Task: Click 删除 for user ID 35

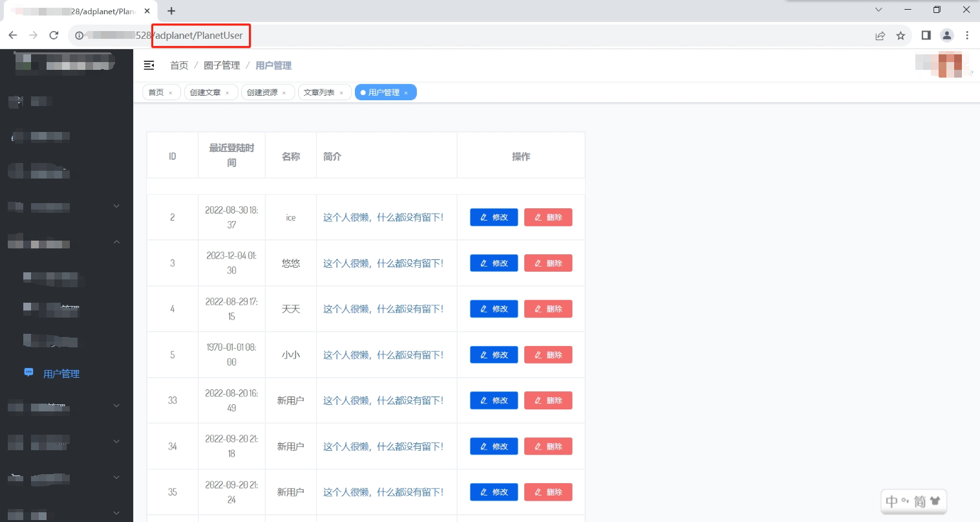Action: tap(548, 492)
